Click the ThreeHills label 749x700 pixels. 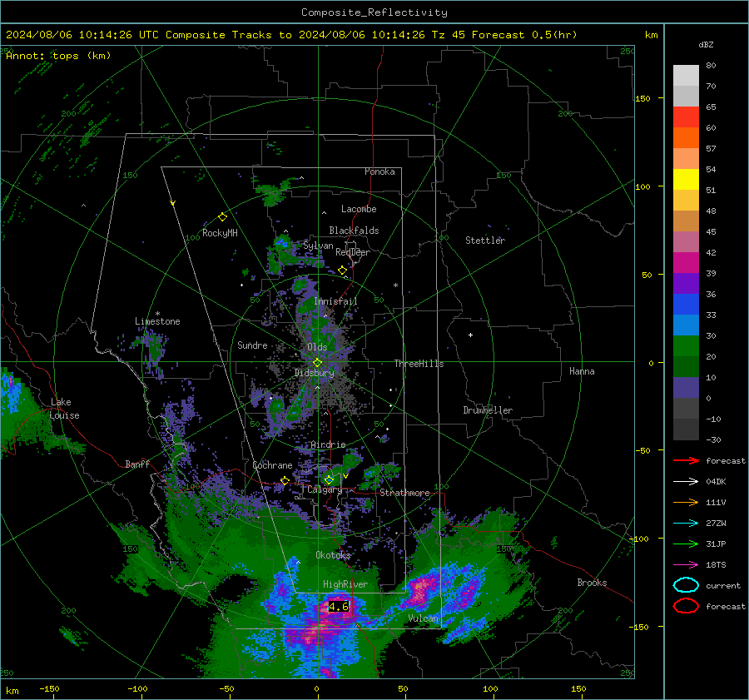419,364
